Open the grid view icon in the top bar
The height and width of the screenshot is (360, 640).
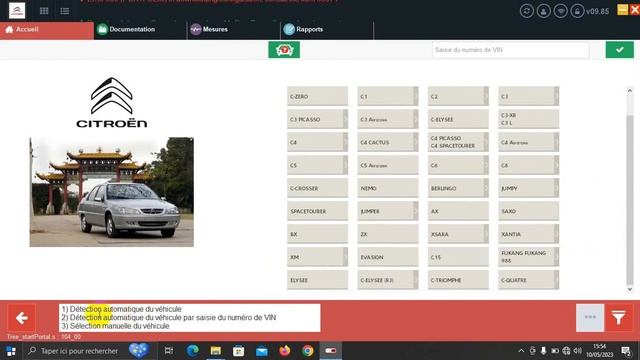point(44,11)
